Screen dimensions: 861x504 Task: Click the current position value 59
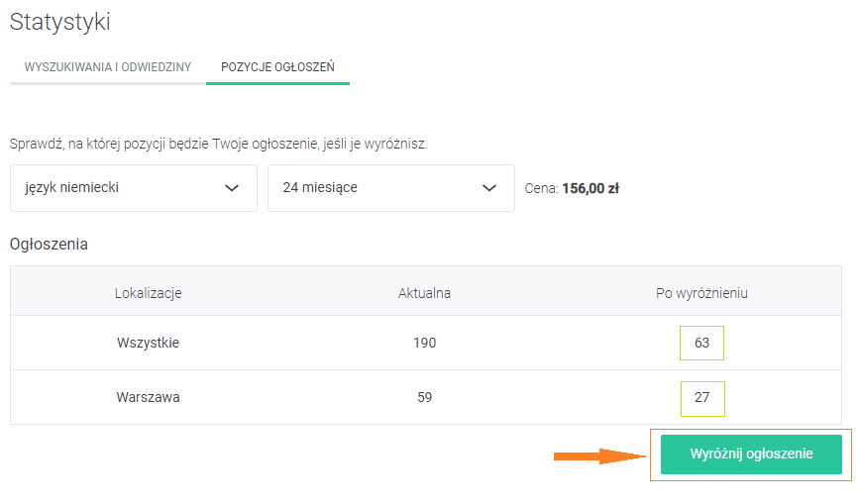(x=424, y=398)
